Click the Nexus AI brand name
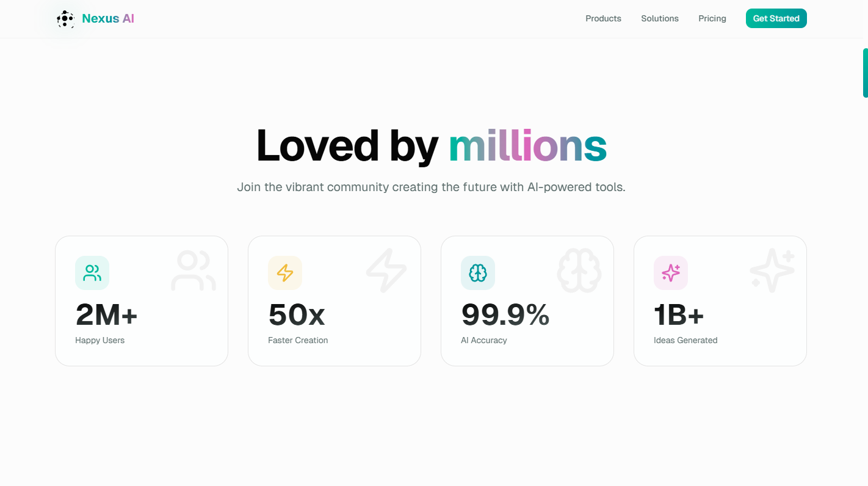 108,19
